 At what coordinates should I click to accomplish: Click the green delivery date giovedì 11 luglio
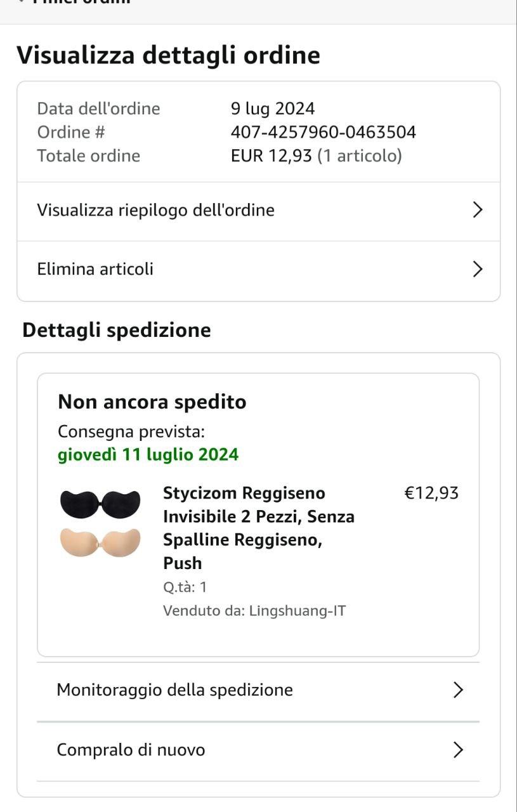[148, 455]
